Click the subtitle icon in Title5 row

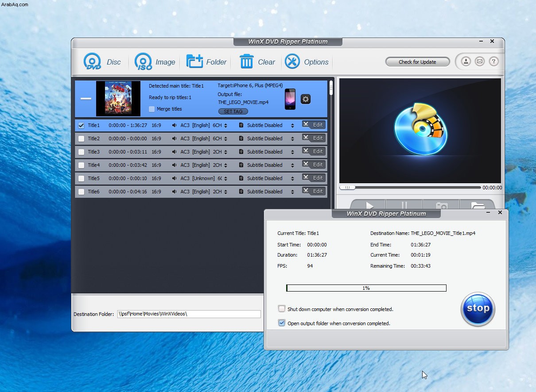pos(241,178)
